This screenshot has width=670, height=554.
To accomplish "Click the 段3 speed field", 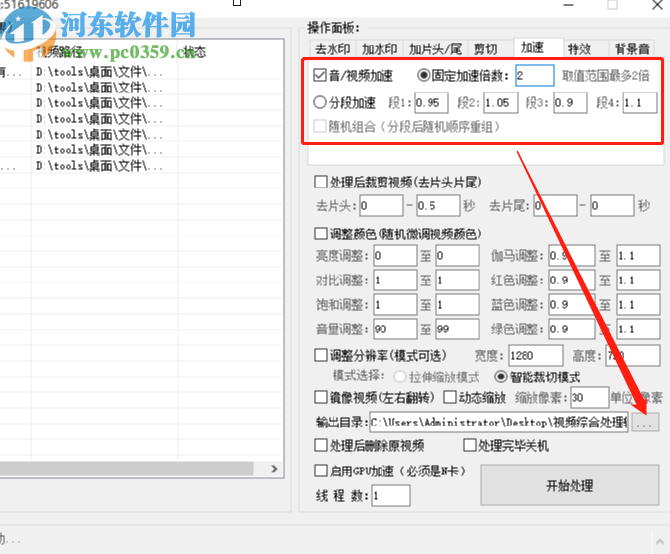I will (570, 103).
